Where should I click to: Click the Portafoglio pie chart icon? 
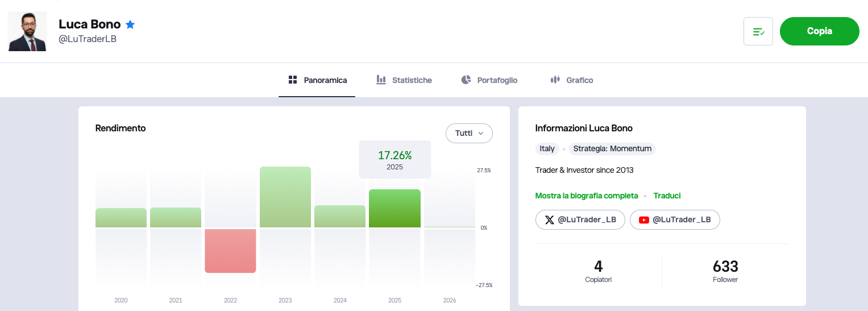(x=466, y=80)
